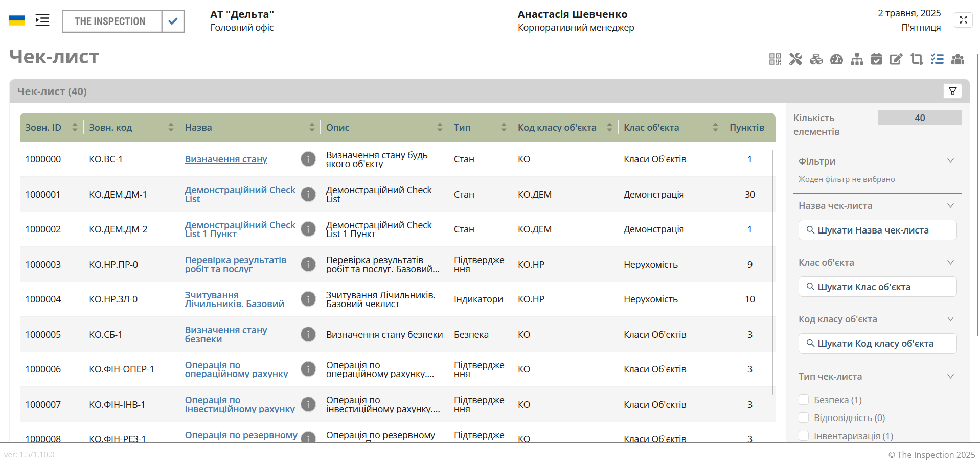Collapse the Фільтри section chevron
This screenshot has width=980, height=466.
(x=950, y=161)
